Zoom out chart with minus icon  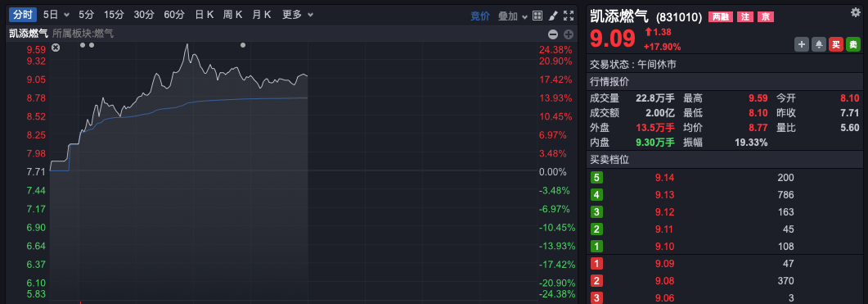click(552, 34)
